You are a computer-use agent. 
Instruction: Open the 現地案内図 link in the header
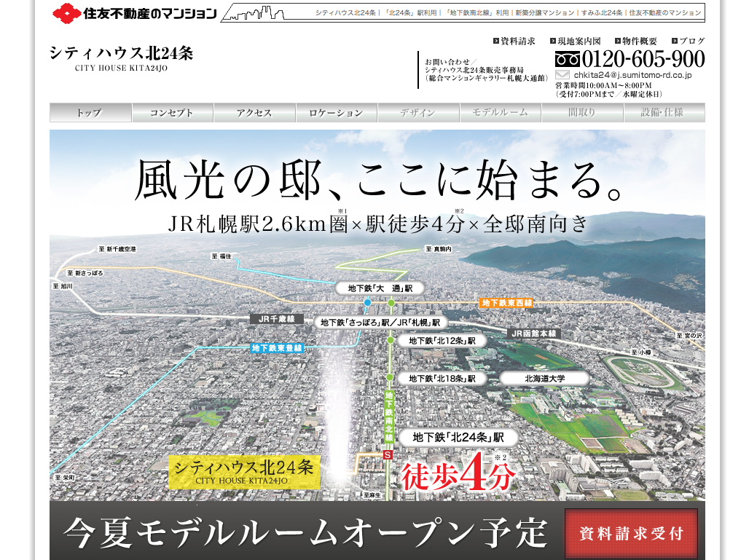click(579, 42)
